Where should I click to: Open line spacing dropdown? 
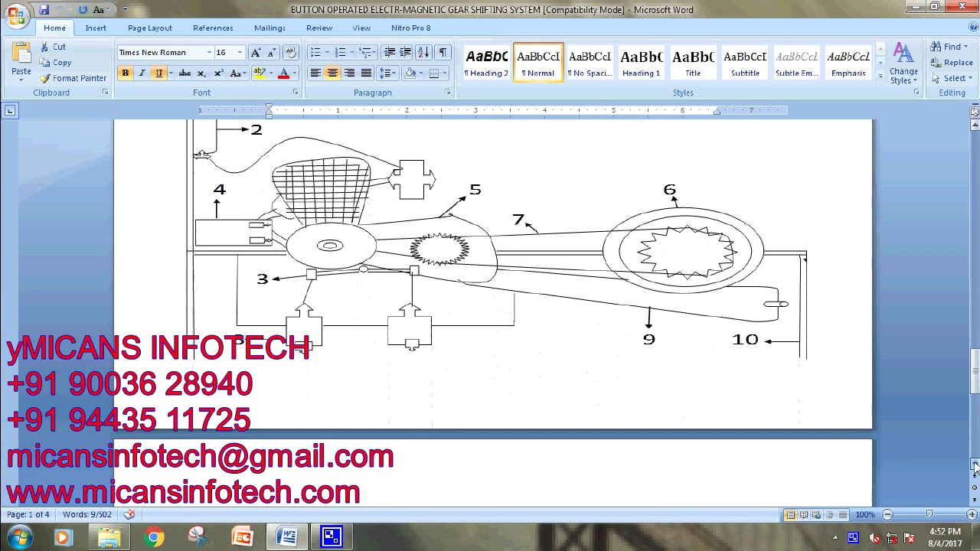(x=389, y=73)
